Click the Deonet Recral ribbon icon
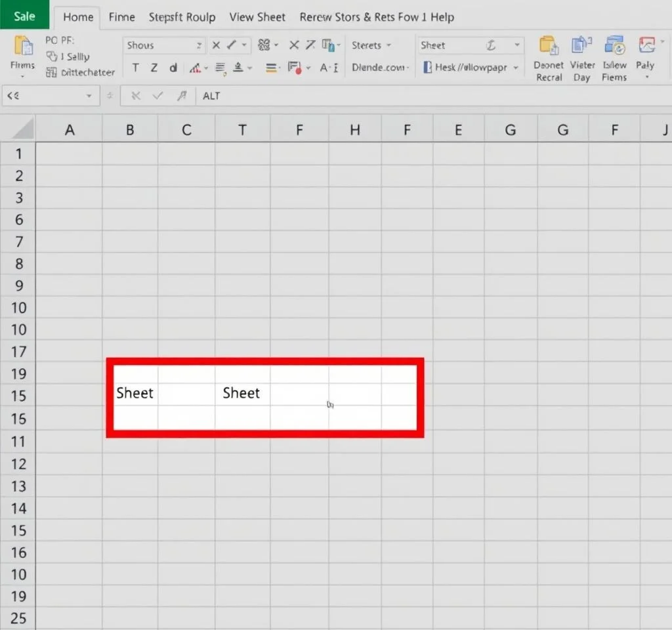 [549, 47]
